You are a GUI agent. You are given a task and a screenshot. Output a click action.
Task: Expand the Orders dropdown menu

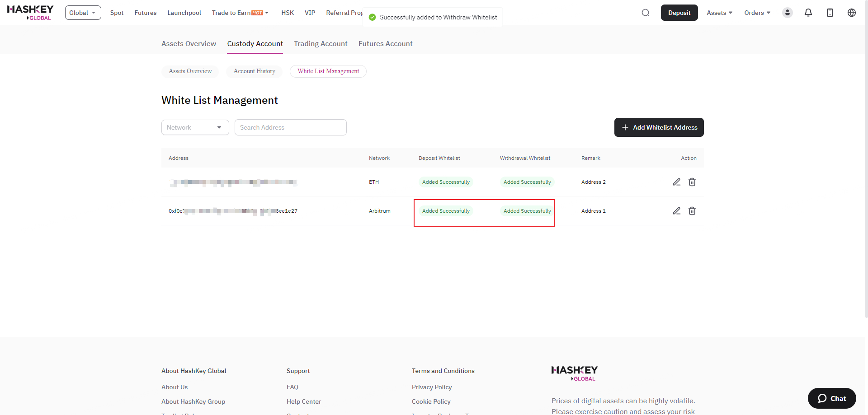tap(756, 13)
